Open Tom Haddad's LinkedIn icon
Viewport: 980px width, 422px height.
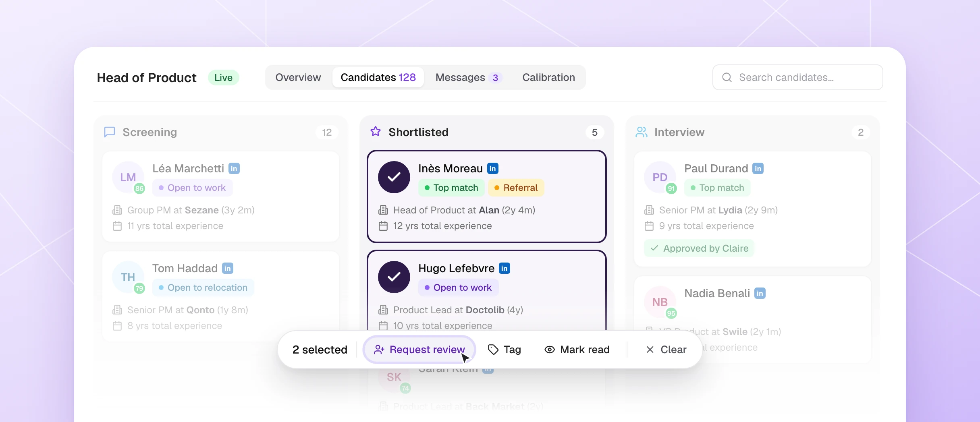[x=228, y=268]
